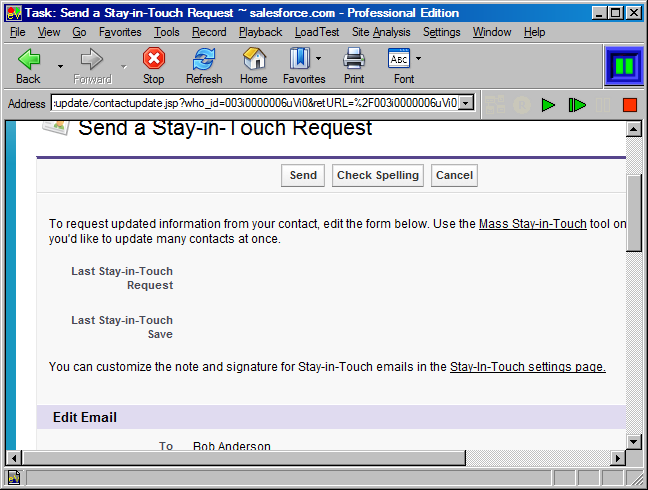Click the Print printer icon
Viewport: 648px width, 490px height.
click(x=354, y=58)
